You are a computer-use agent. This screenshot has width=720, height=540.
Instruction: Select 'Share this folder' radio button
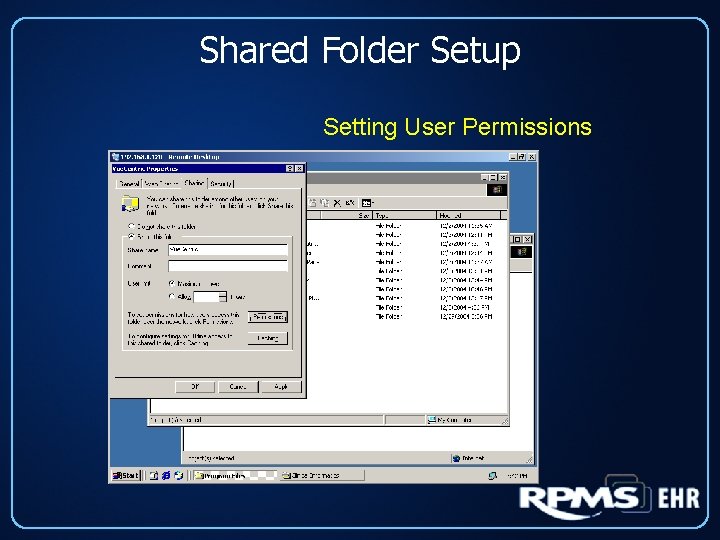131,236
